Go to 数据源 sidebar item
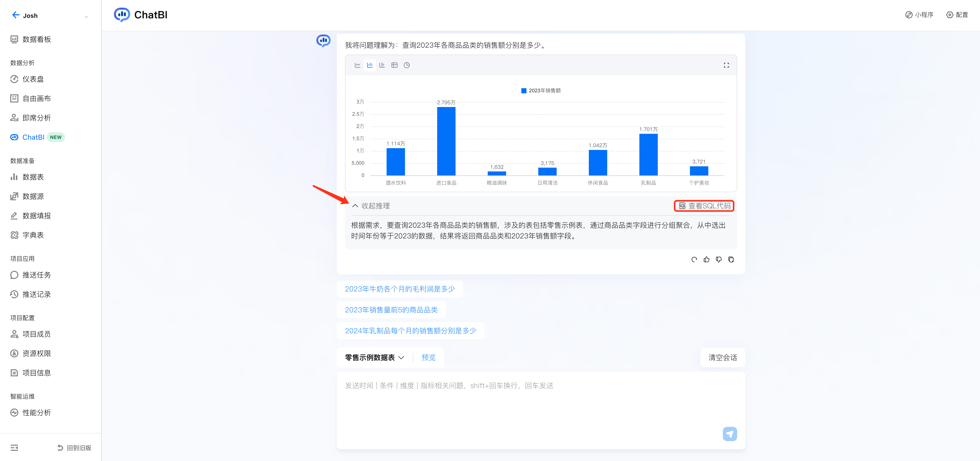 pyautogui.click(x=33, y=197)
